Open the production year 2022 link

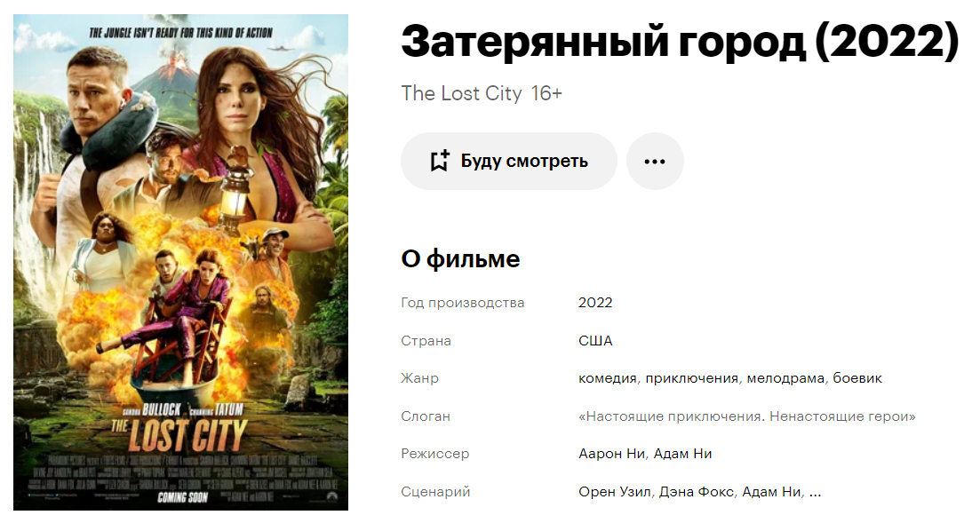click(x=595, y=303)
